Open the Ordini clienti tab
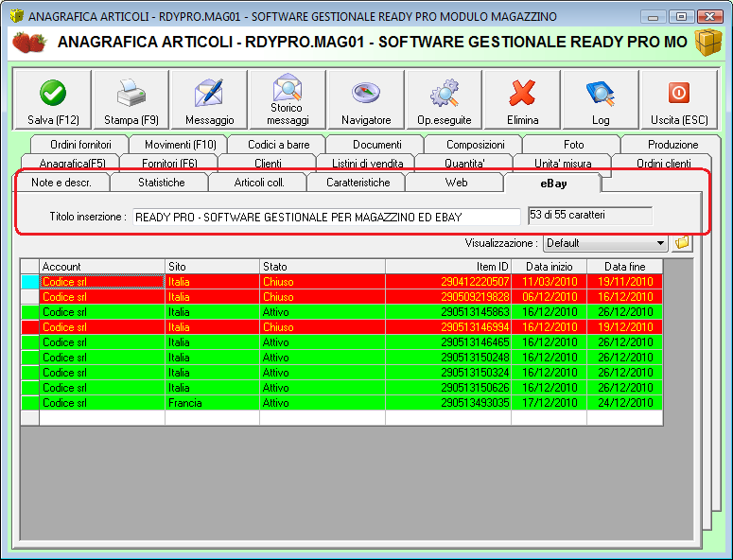Viewport: 733px width, 560px height. tap(663, 163)
